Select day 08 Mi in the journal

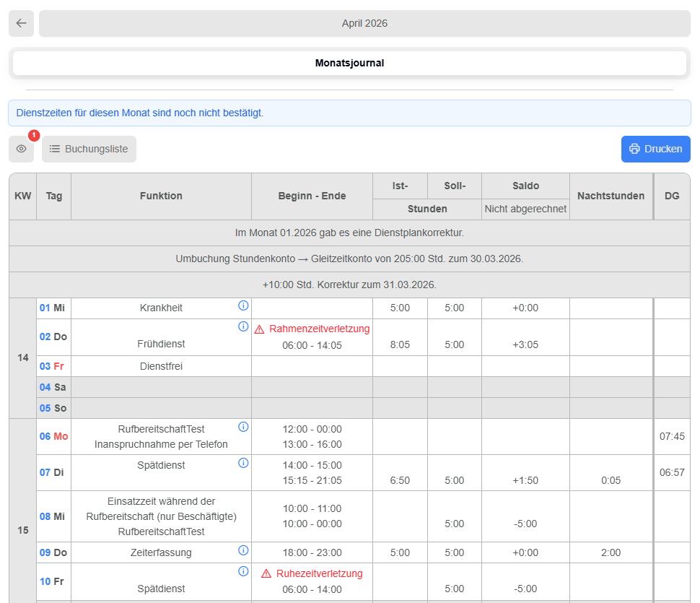pyautogui.click(x=45, y=516)
